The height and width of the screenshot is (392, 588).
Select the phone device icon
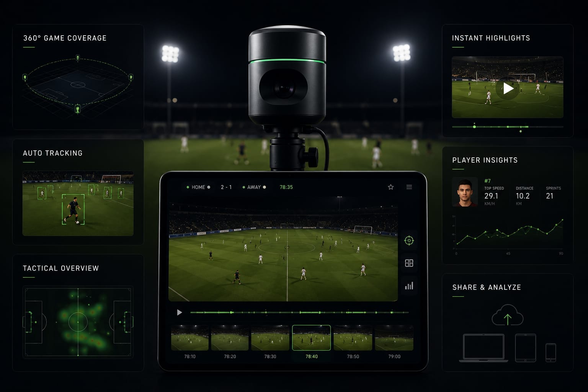click(550, 353)
